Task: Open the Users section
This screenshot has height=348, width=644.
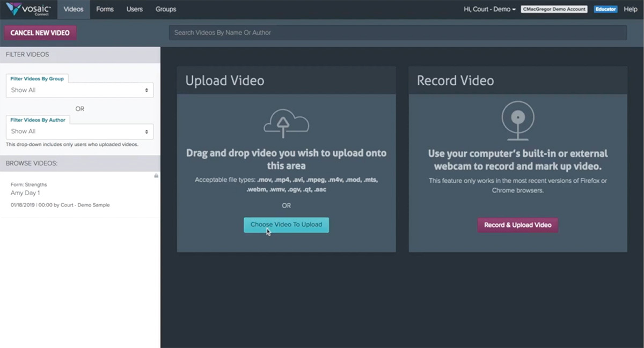Action: tap(134, 9)
